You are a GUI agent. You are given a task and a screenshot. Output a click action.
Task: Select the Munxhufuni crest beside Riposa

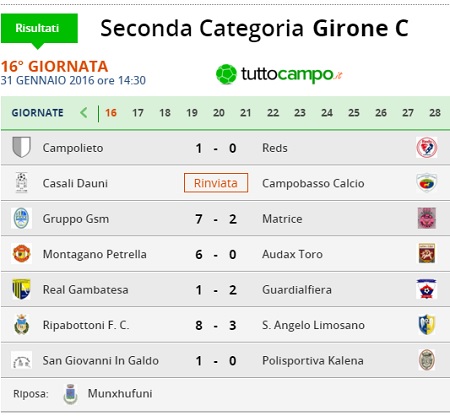point(70,394)
